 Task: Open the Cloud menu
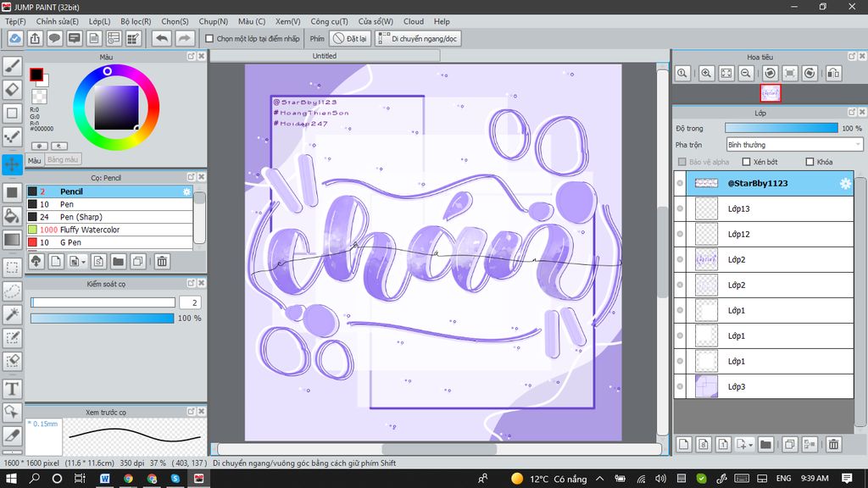point(414,21)
